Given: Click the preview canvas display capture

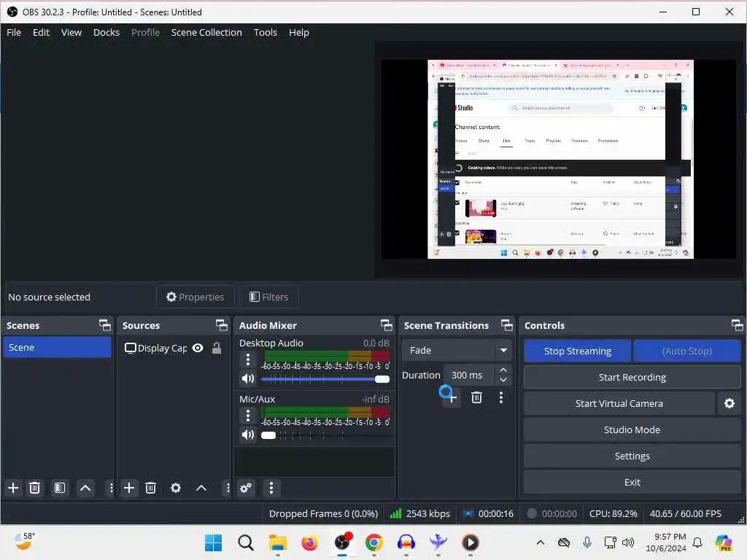Looking at the screenshot, I should pyautogui.click(x=560, y=159).
